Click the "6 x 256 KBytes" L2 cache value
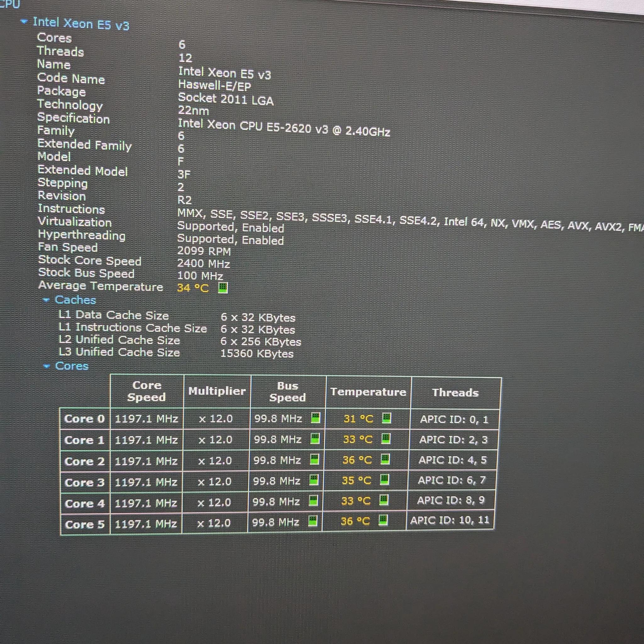644x644 pixels. coord(261,342)
